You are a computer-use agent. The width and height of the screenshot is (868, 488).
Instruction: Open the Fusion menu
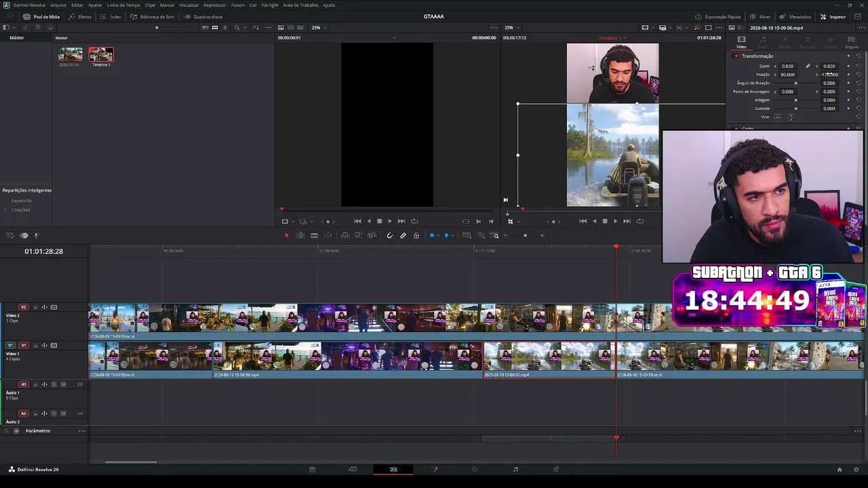pos(238,5)
